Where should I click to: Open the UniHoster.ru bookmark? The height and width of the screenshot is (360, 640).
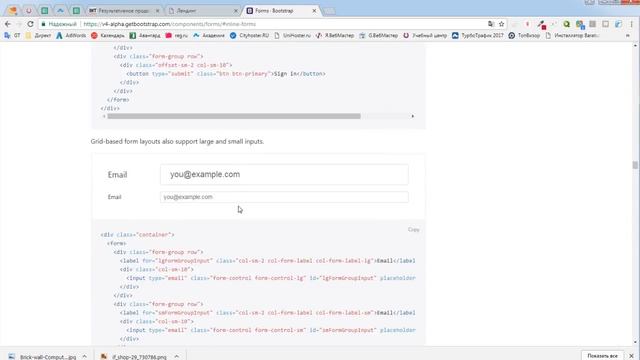[292, 36]
